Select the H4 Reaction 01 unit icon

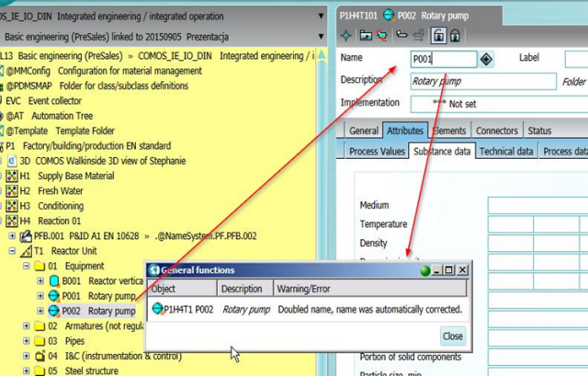pyautogui.click(x=12, y=221)
